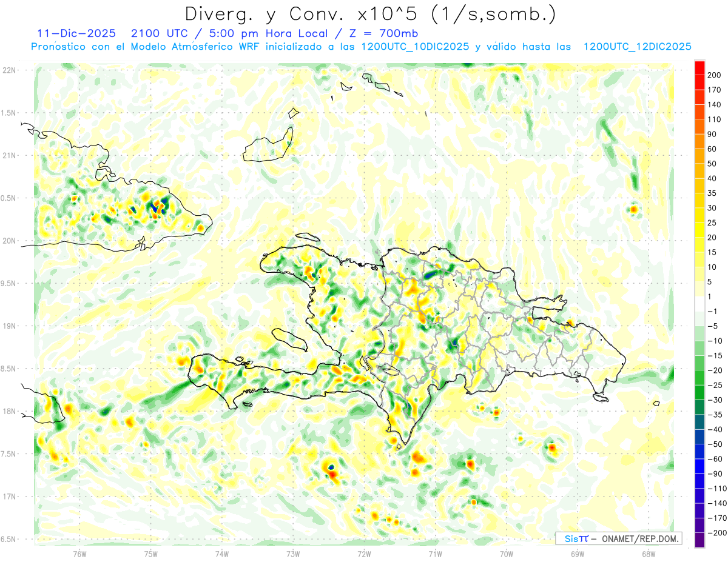Click the colorbar label '-170'
This screenshot has width=728, height=562.
point(718,518)
